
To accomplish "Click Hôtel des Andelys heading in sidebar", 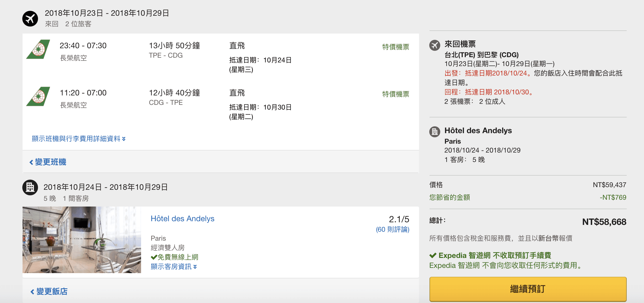I will 478,131.
